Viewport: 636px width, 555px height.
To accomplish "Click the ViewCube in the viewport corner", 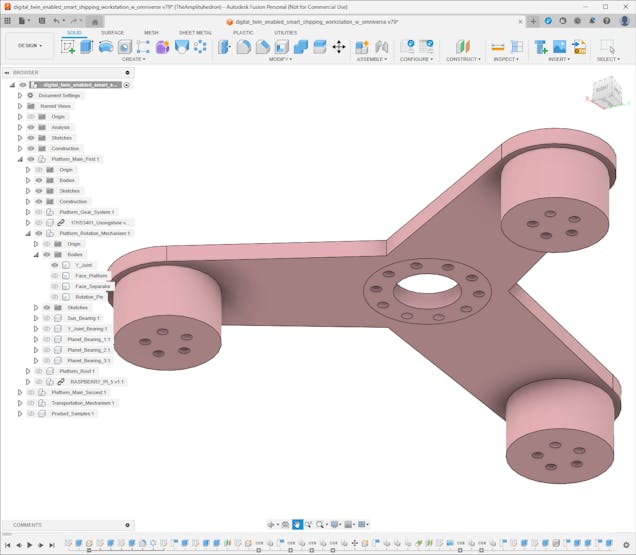I will tap(606, 90).
